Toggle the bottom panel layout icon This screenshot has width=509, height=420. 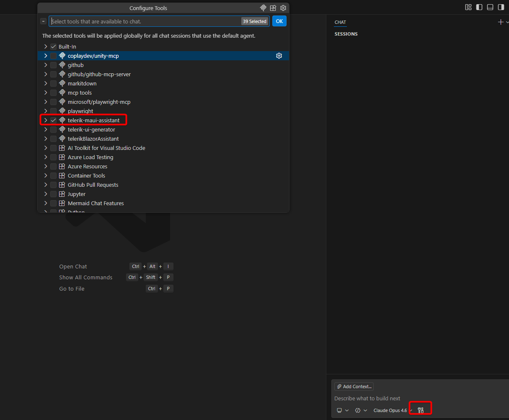[x=490, y=7]
